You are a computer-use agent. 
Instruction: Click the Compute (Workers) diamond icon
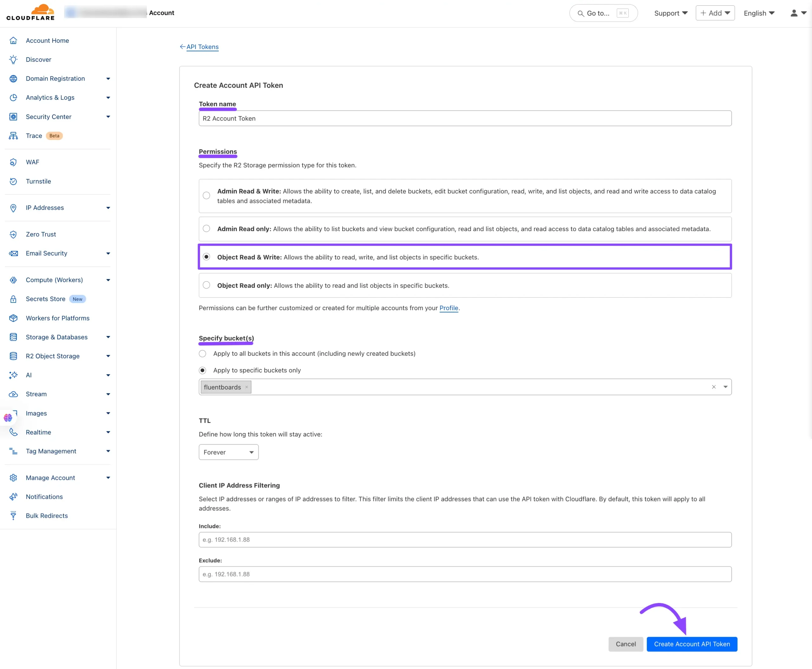point(14,280)
